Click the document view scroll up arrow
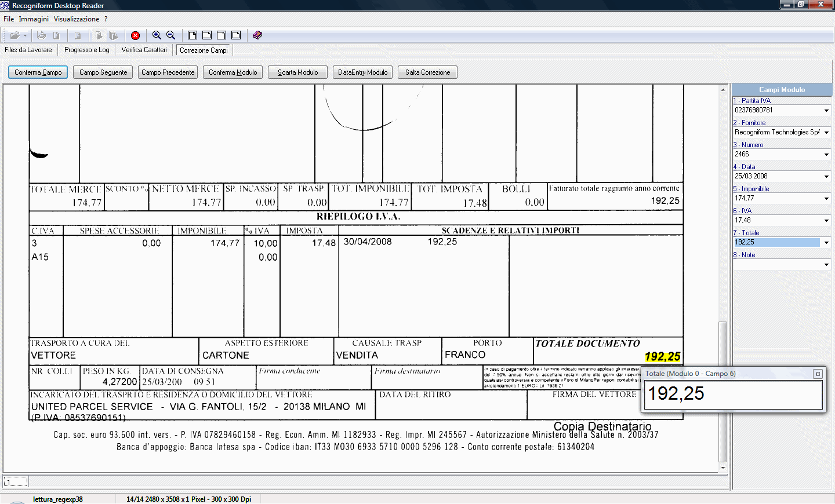This screenshot has height=504, width=835. pyautogui.click(x=723, y=90)
